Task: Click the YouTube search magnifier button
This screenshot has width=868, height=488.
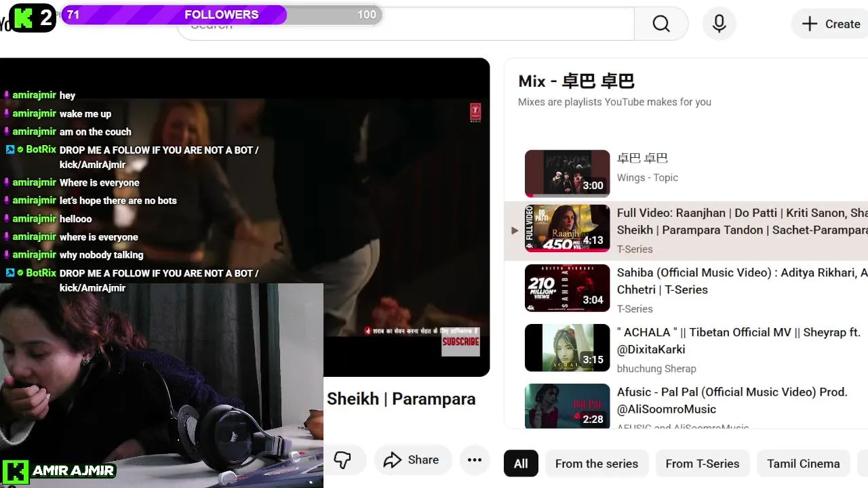Action: pyautogui.click(x=661, y=24)
